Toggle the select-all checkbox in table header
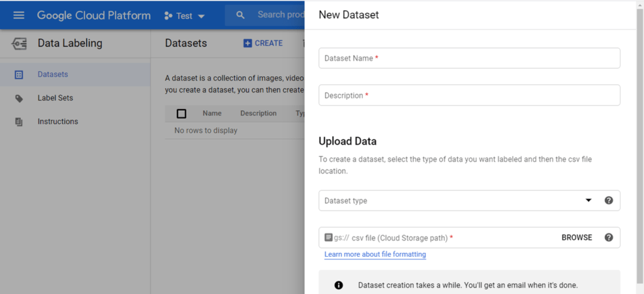This screenshot has width=644, height=294. 181,113
